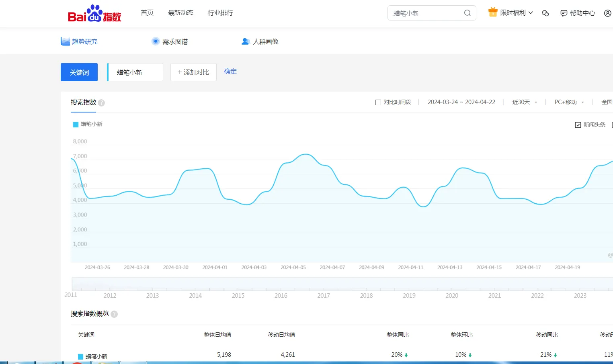Click the + 添加对比 button
This screenshot has width=613, height=364.
[193, 72]
